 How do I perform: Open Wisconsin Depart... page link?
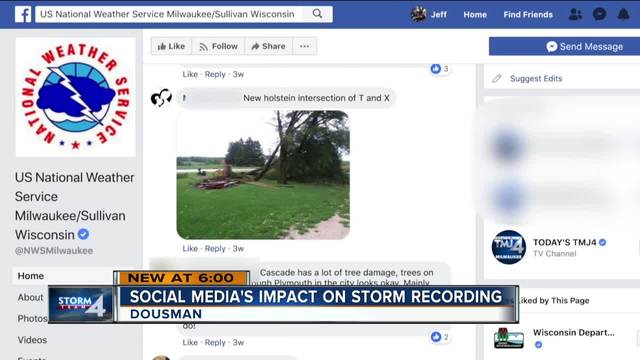[x=573, y=333]
